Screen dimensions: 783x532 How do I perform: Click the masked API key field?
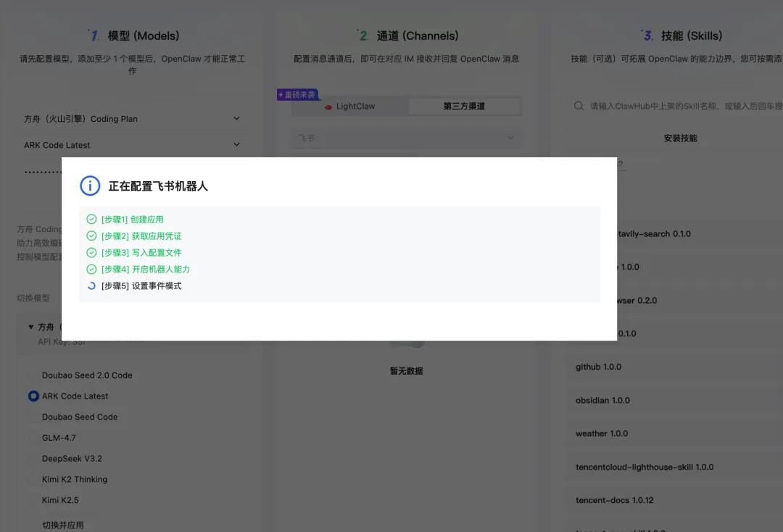43,172
